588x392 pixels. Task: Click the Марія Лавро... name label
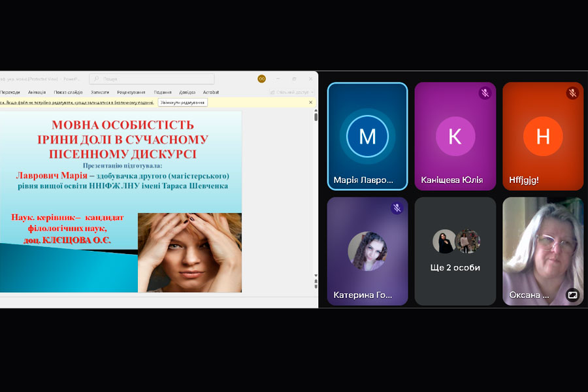(x=363, y=180)
